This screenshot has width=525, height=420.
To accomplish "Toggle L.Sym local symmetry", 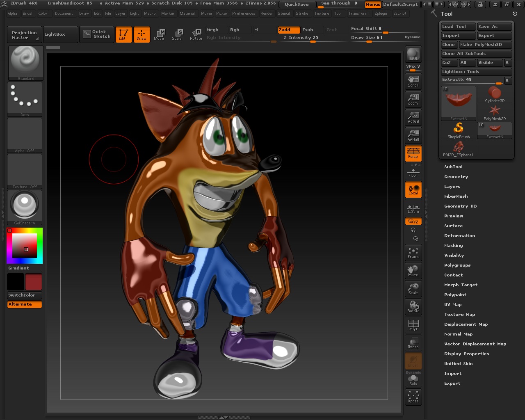I will [413, 209].
